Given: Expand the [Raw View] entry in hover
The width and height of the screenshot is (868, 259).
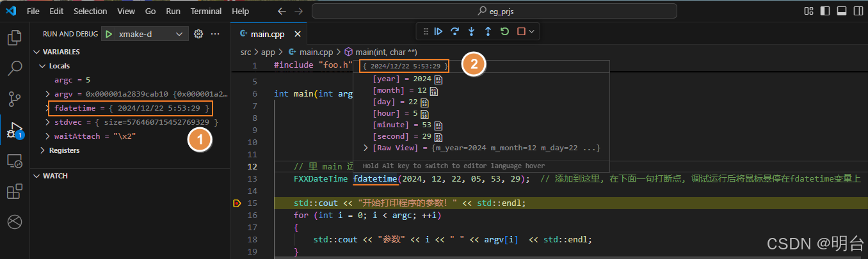Looking at the screenshot, I should (366, 148).
